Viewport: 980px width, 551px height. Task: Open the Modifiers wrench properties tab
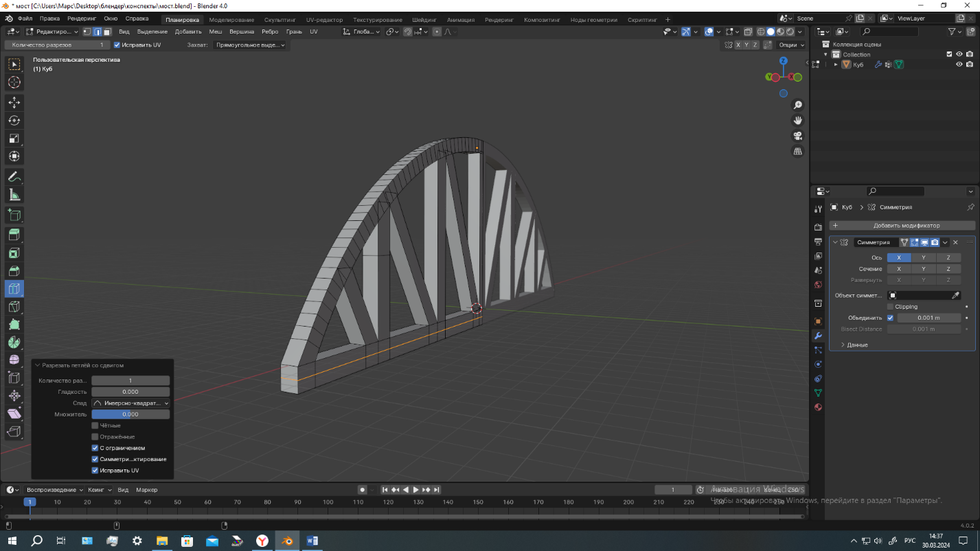818,336
